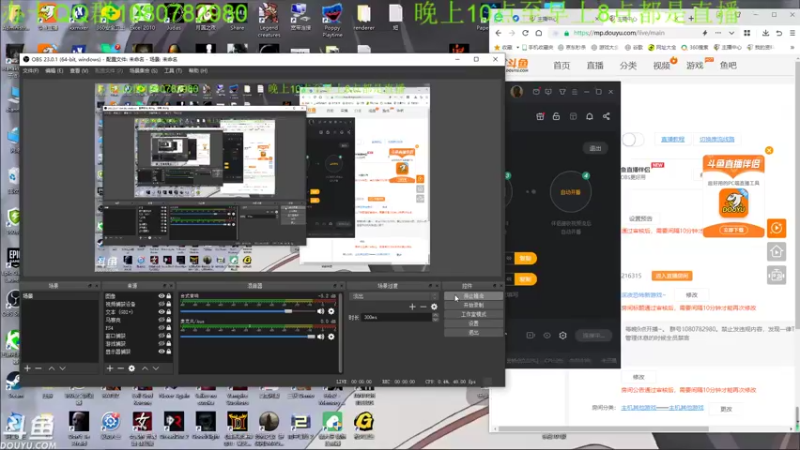This screenshot has width=800, height=450.
Task: Remove the selected source with minus icon
Action: click(x=120, y=368)
